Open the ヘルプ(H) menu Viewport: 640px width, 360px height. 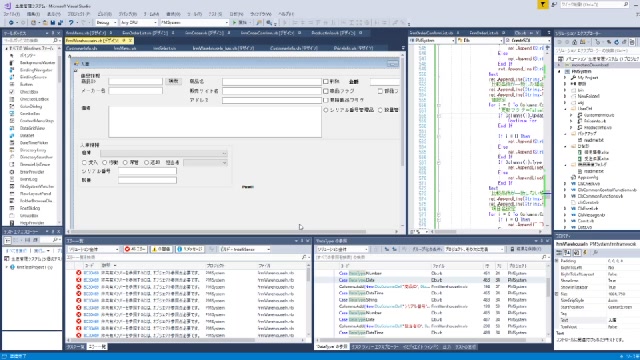pos(286,14)
